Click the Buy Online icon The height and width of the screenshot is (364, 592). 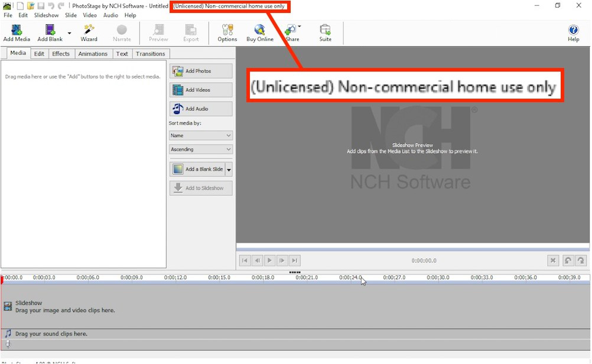pyautogui.click(x=260, y=33)
